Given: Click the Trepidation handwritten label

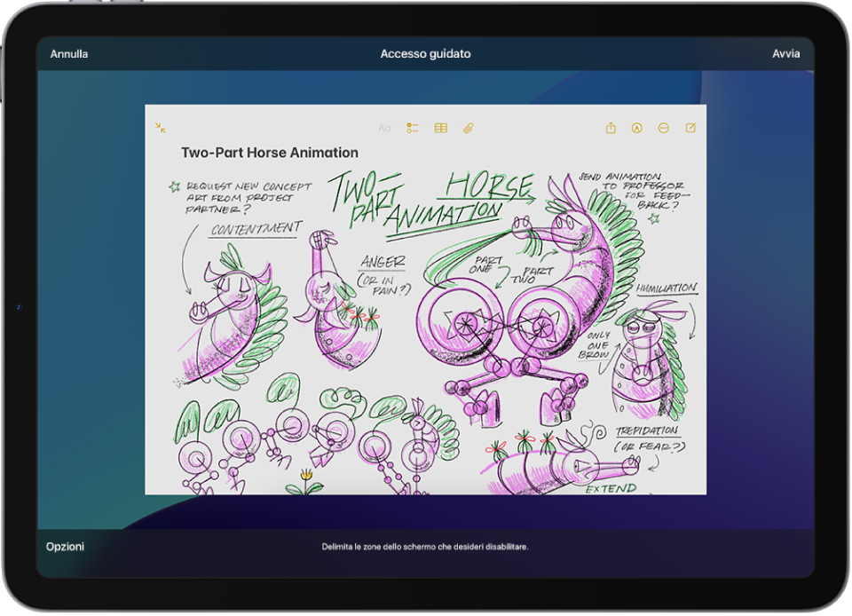Looking at the screenshot, I should (x=647, y=430).
